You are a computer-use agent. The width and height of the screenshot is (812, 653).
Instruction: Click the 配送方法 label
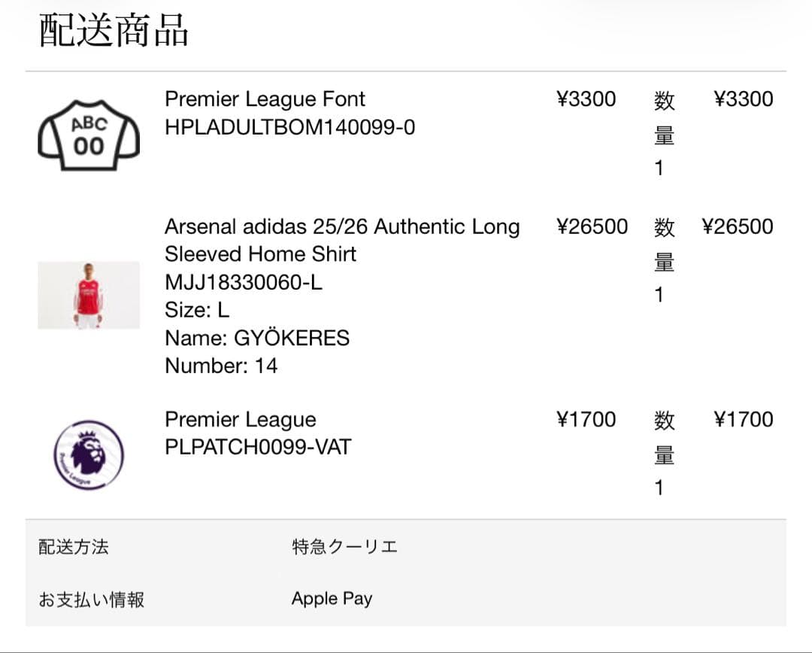click(x=74, y=547)
